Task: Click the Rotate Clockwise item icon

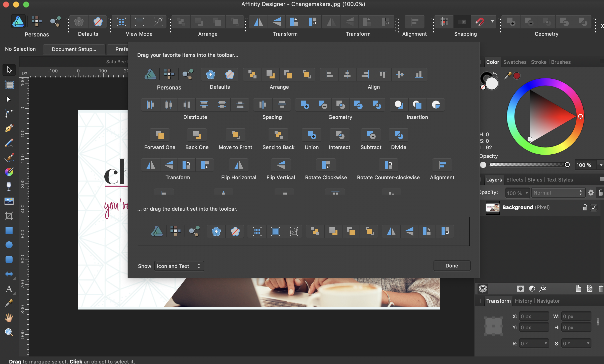Action: click(x=326, y=165)
